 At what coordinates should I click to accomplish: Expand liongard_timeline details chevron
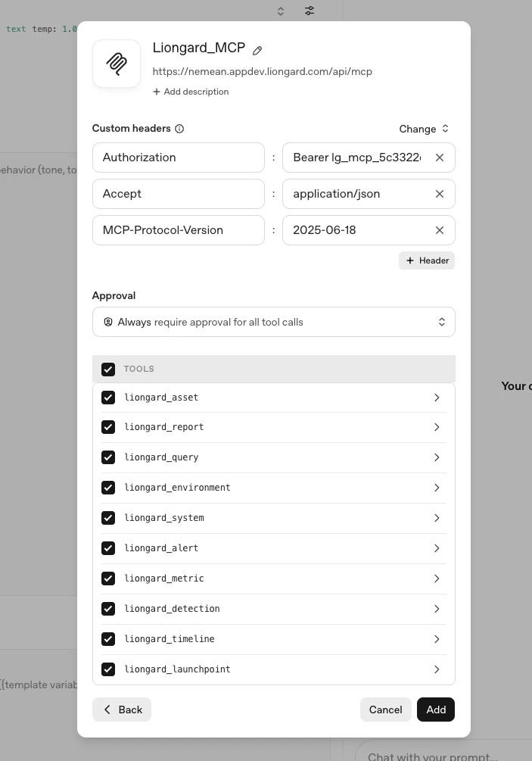(437, 638)
